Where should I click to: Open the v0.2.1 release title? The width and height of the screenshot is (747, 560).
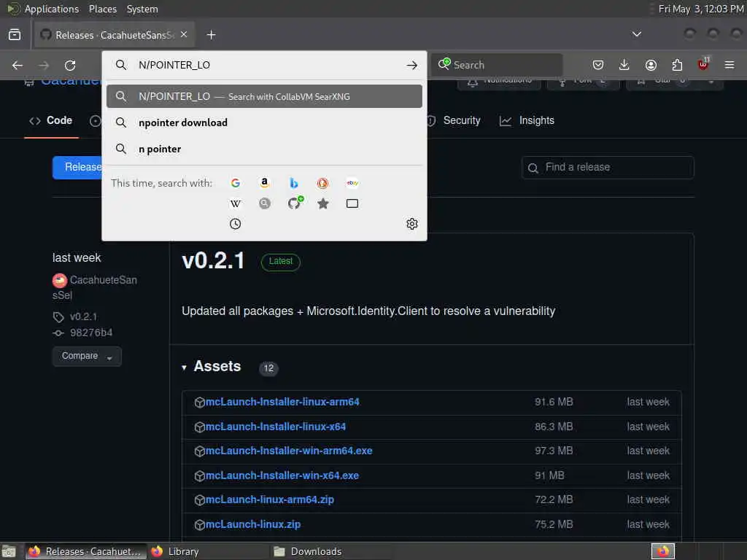coord(213,260)
